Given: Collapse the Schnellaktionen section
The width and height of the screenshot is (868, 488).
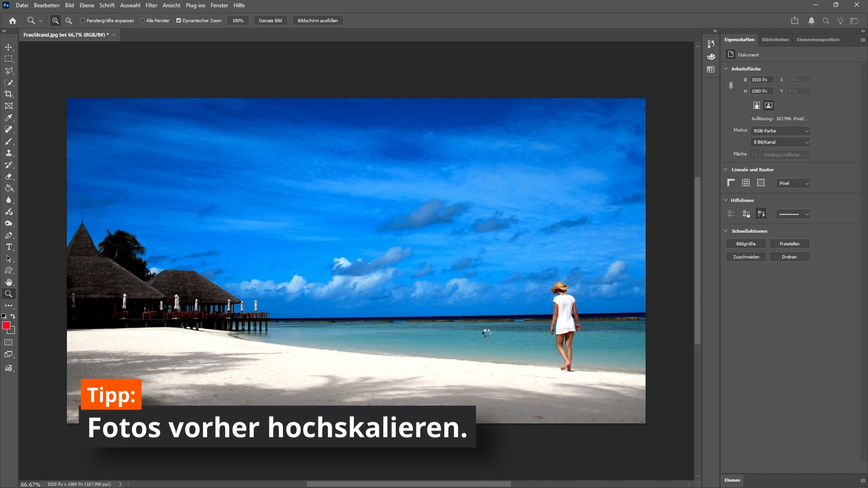Looking at the screenshot, I should (726, 231).
